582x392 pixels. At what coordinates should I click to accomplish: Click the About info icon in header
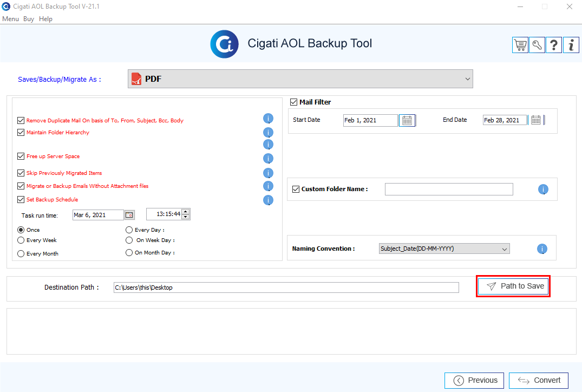pos(571,45)
